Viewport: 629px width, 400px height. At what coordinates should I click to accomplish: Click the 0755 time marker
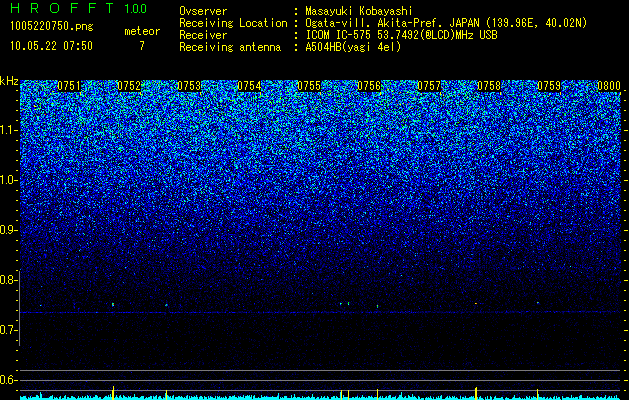(309, 86)
